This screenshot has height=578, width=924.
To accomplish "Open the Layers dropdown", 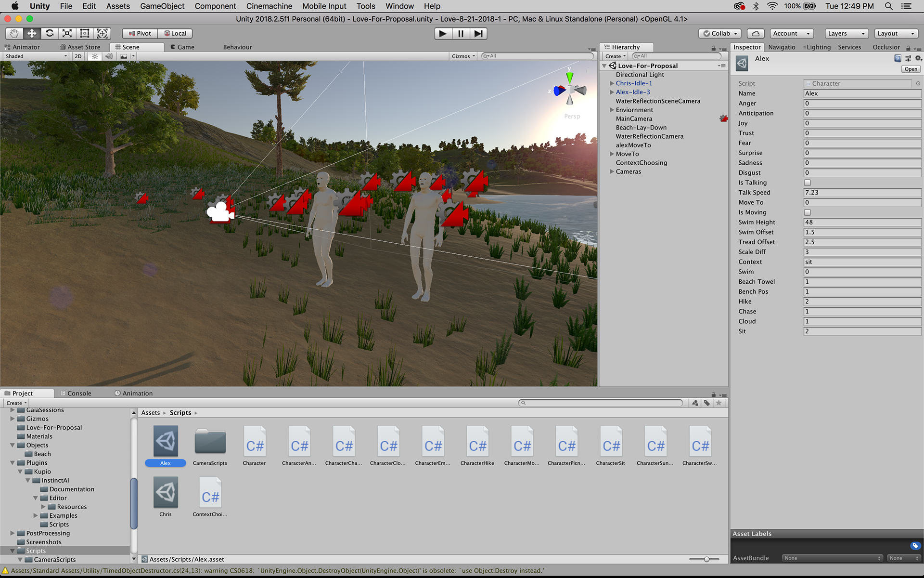I will pos(847,33).
